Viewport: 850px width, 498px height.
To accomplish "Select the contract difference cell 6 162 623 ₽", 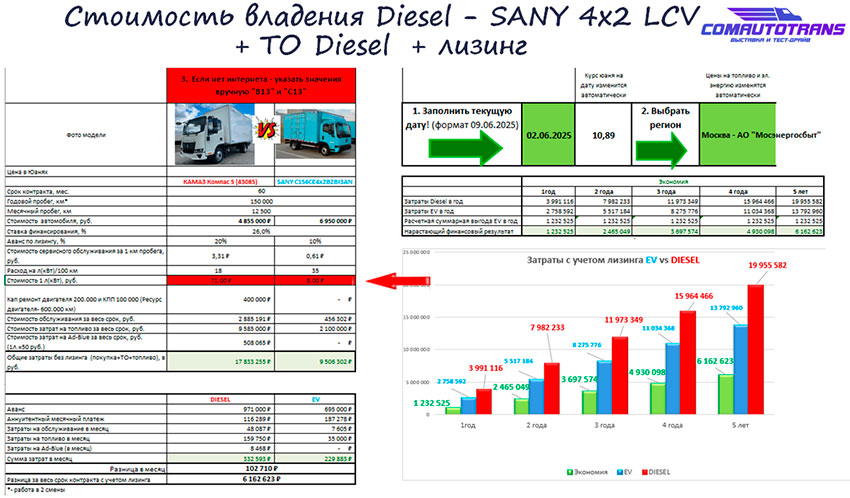I will click(x=261, y=479).
